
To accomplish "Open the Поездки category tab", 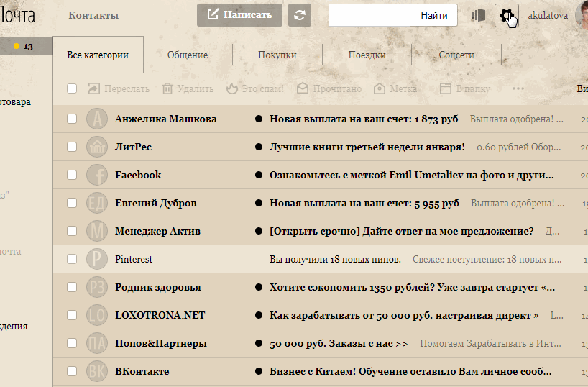I will click(x=367, y=55).
